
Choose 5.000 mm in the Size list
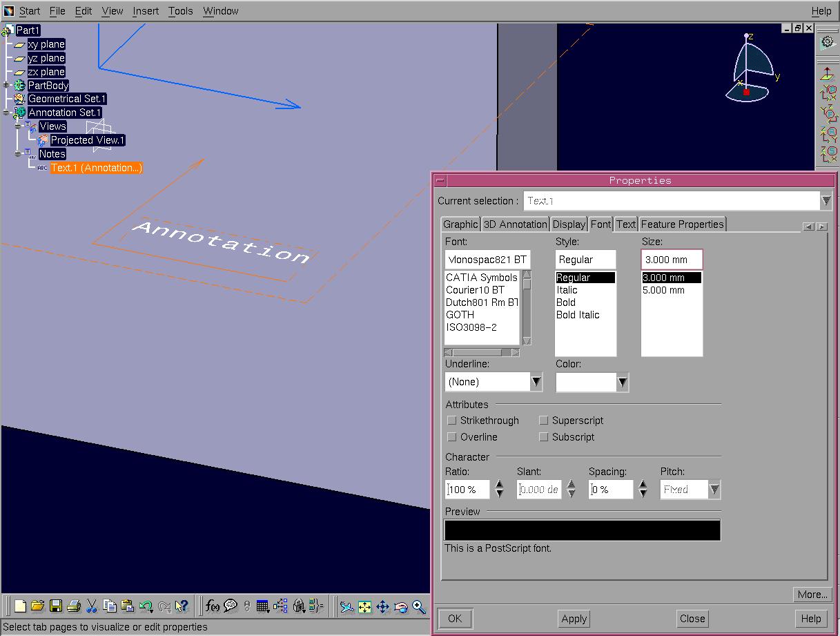click(663, 290)
